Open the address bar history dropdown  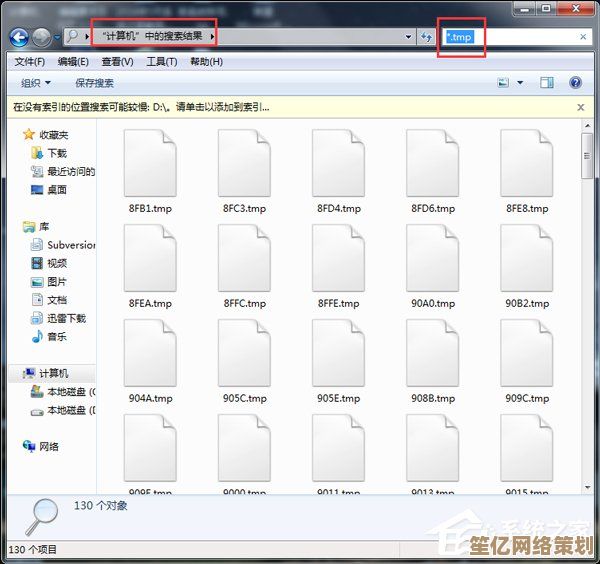point(409,37)
